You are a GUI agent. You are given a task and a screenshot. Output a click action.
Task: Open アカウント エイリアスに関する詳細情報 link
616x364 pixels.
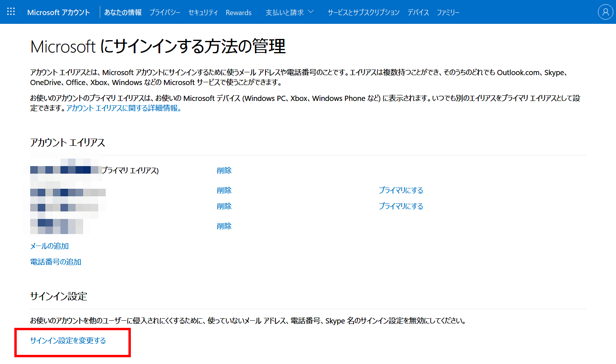pyautogui.click(x=124, y=108)
